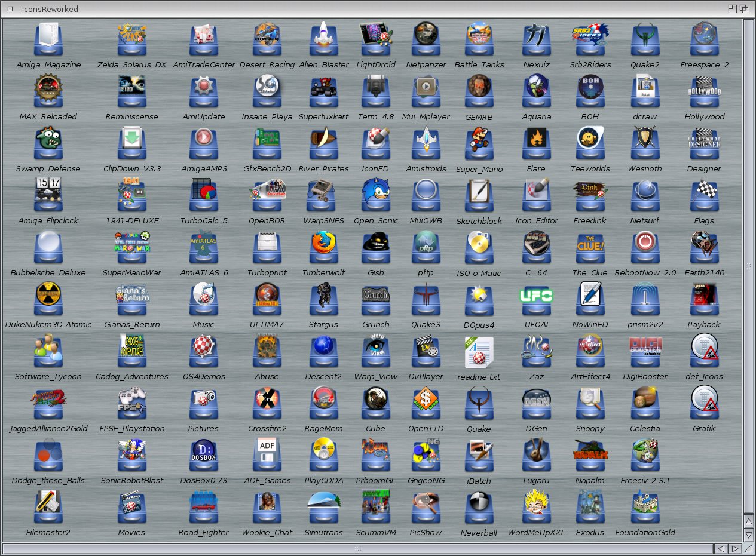Open the FoundationGold castle icon

(x=645, y=508)
